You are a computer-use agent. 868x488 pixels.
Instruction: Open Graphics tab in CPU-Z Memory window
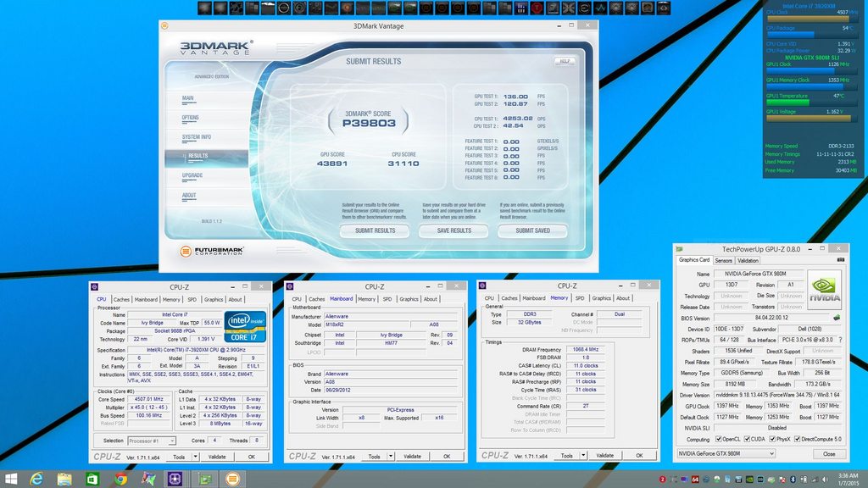click(602, 298)
